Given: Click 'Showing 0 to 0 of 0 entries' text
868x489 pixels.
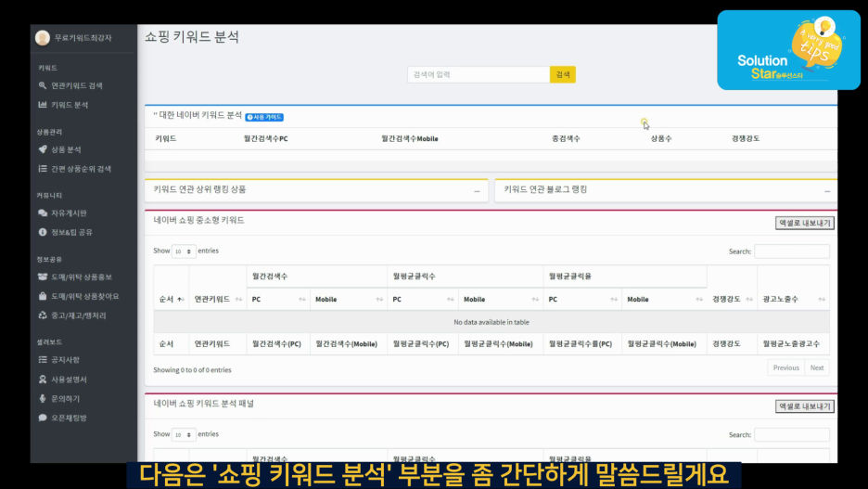Looking at the screenshot, I should pos(192,370).
